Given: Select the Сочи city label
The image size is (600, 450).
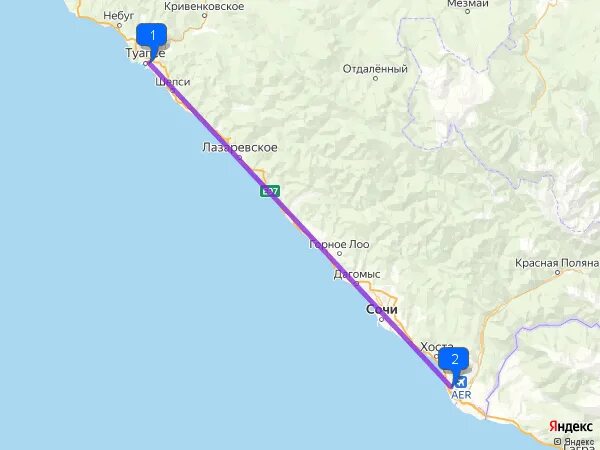Looking at the screenshot, I should [x=382, y=309].
